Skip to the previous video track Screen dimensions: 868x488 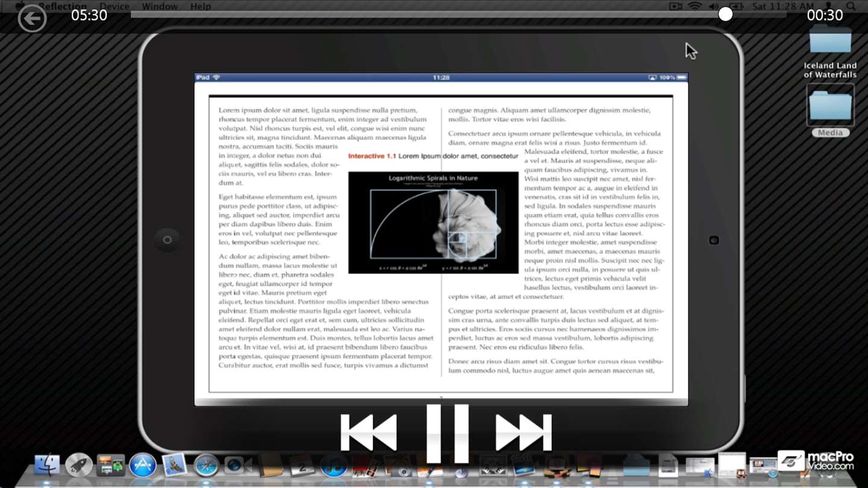tap(369, 433)
